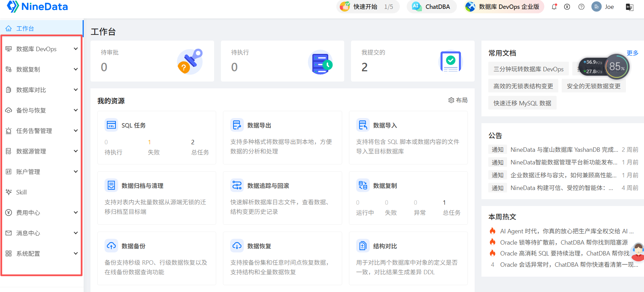Viewport: 644px width, 292px height.
Task: Open the 系统配置 menu label
Action: pyautogui.click(x=28, y=254)
